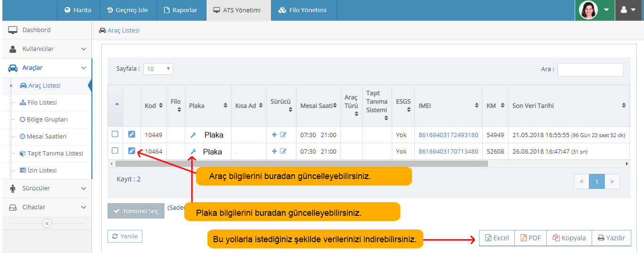Sort table by Son Veri Tarihi column
This screenshot has height=253, width=644.
click(569, 106)
